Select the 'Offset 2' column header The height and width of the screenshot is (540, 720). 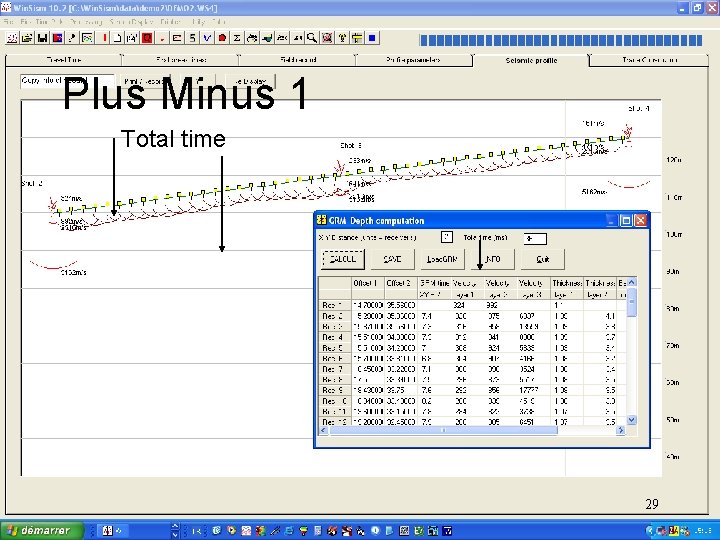tap(401, 283)
